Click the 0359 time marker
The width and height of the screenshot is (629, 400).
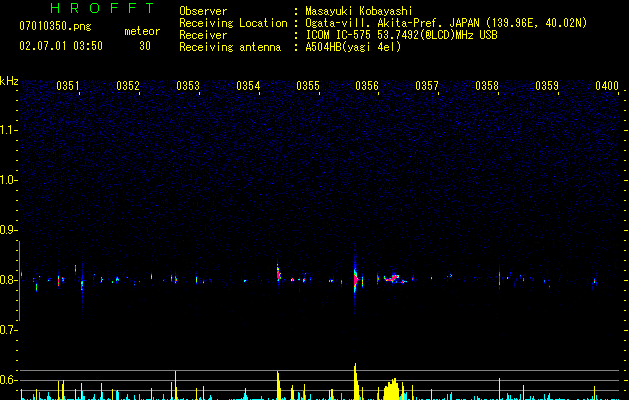tap(547, 86)
